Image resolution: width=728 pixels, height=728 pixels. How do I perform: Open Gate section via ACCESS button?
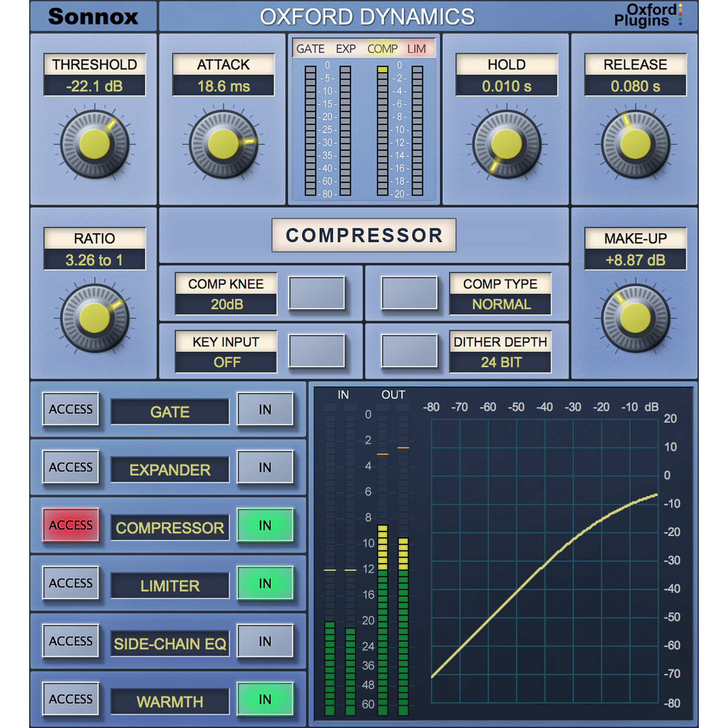(71, 410)
